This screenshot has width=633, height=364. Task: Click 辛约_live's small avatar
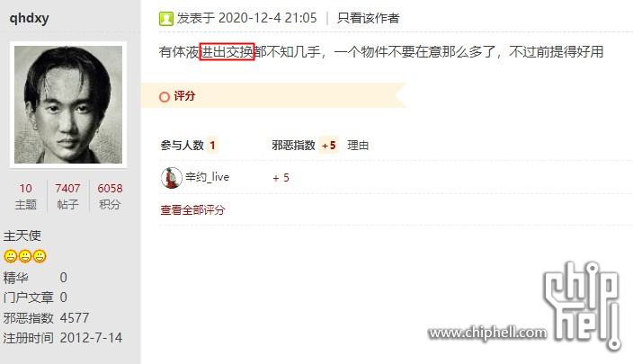[x=171, y=178]
